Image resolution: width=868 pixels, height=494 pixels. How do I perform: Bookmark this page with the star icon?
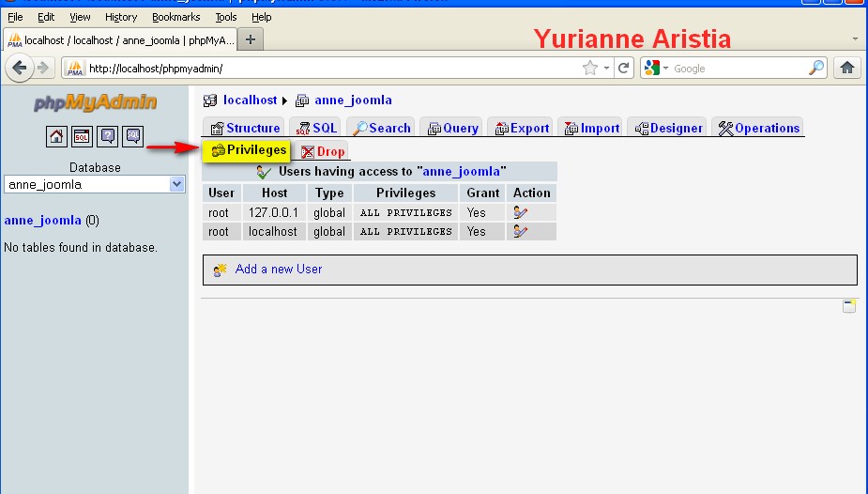[x=590, y=69]
